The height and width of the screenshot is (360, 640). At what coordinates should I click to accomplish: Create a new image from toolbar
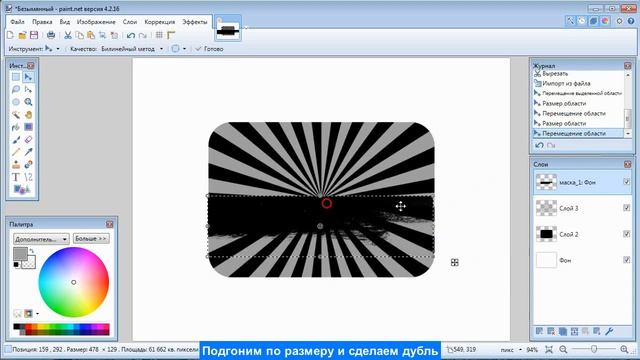[11, 36]
